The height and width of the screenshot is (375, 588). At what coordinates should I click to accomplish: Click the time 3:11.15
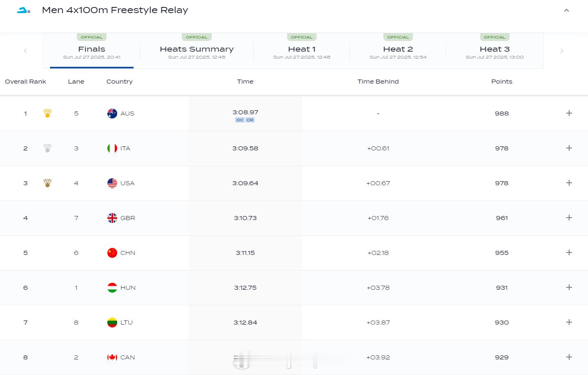pyautogui.click(x=245, y=253)
